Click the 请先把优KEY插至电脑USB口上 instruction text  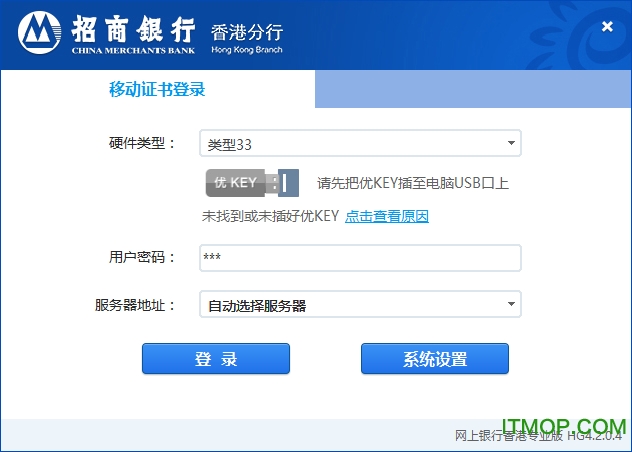coord(413,183)
